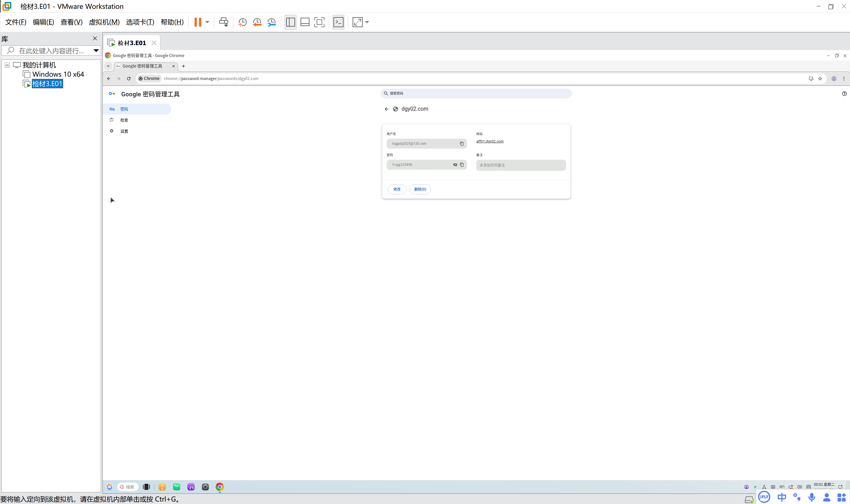Open the Chrome three-dot menu

[844, 78]
